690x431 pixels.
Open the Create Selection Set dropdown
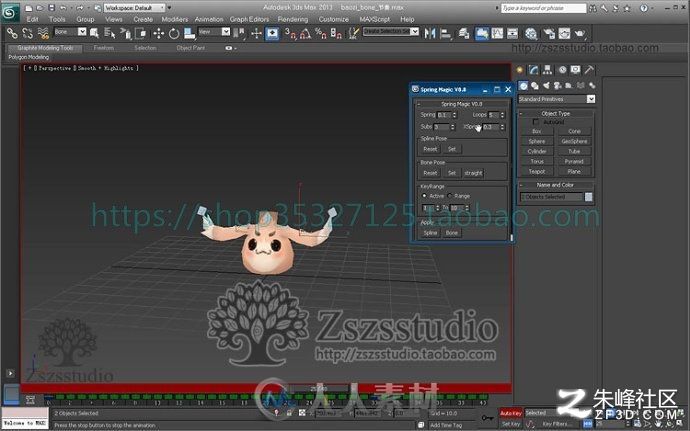click(391, 31)
